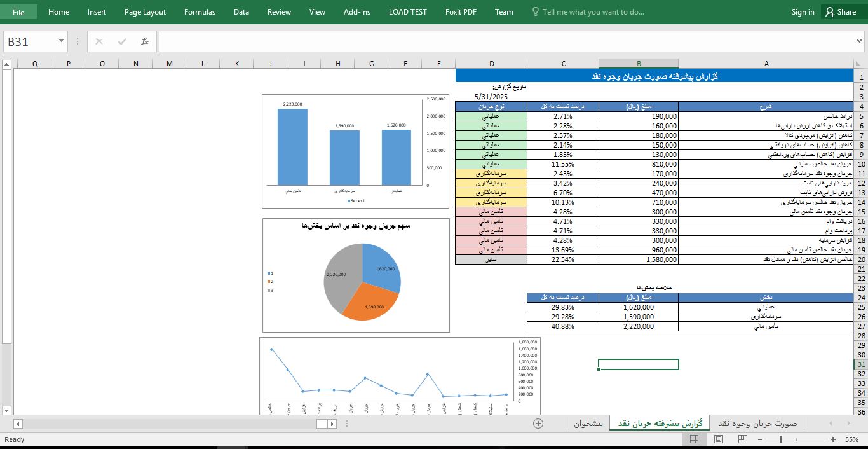Screen dimensions: 868x449
Task: Select column D header
Action: pyautogui.click(x=491, y=64)
